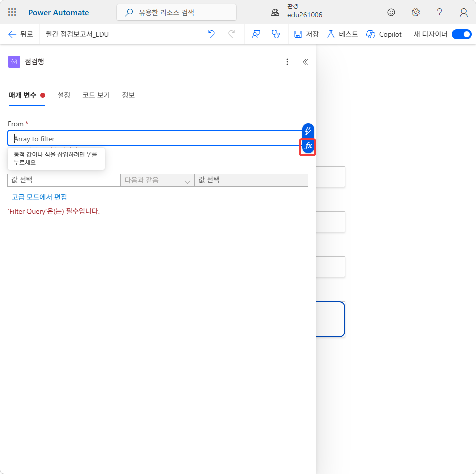Viewport: 476px width, 474px height.
Task: Click the search magnifier icon
Action: click(x=129, y=12)
